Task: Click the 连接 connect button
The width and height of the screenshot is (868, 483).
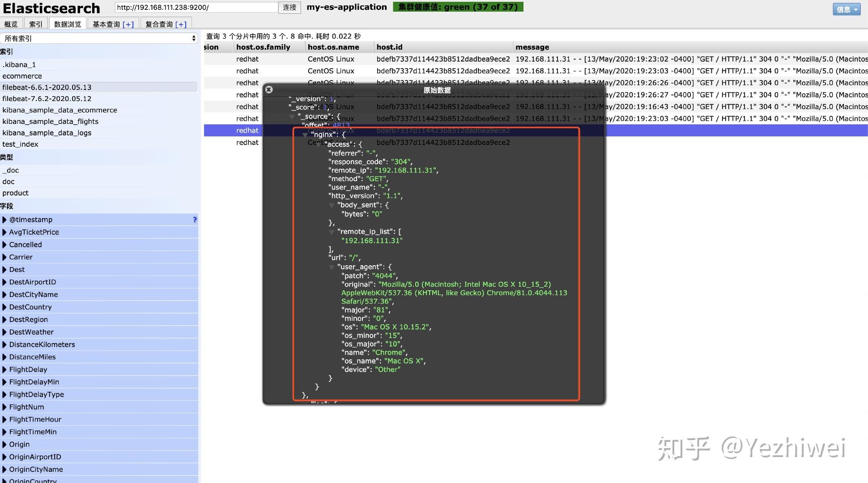Action: [x=289, y=7]
